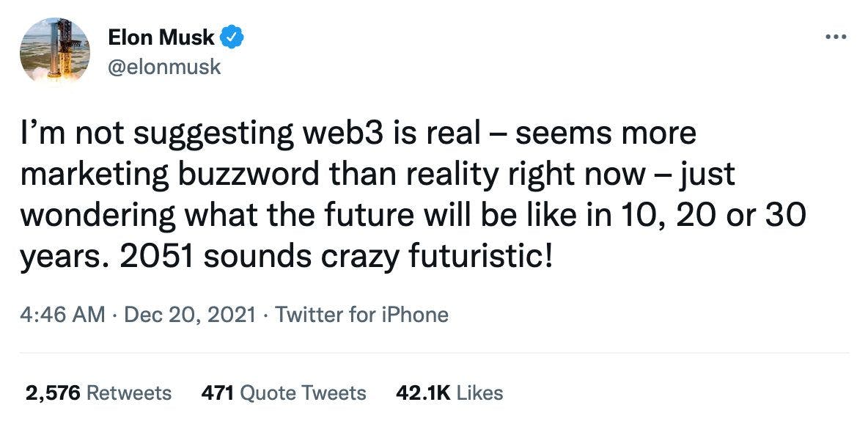Click the 4:46 AM tweet time
868x424 pixels.
pos(63,315)
